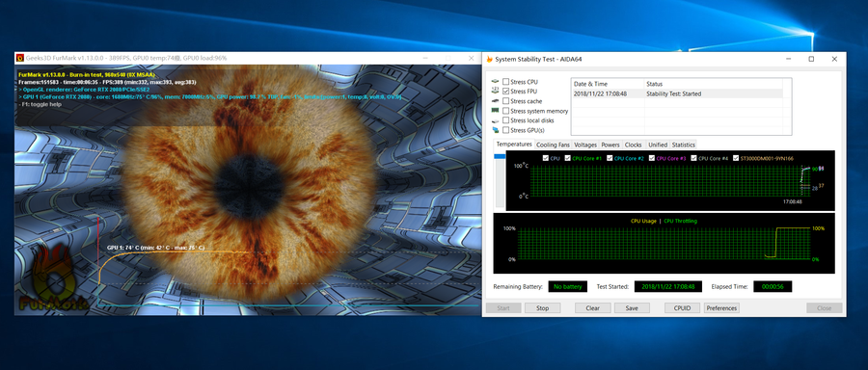Uncheck the Stress FPU checkbox
The height and width of the screenshot is (370, 868).
[x=505, y=92]
